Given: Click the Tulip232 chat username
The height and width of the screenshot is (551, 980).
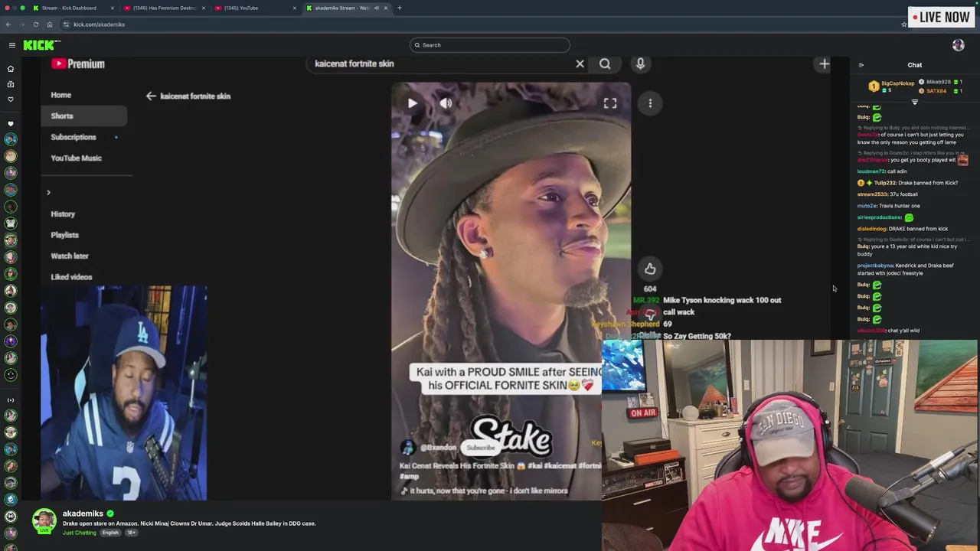Looking at the screenshot, I should (x=884, y=183).
